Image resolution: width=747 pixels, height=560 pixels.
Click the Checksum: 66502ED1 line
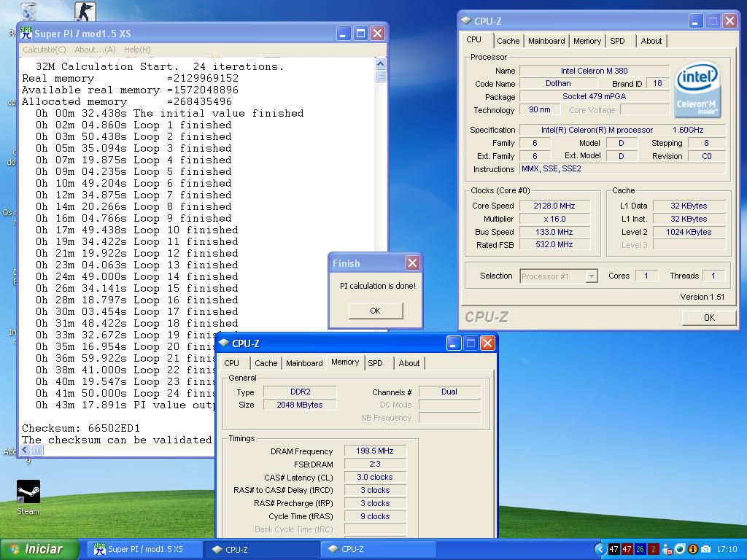tap(81, 428)
